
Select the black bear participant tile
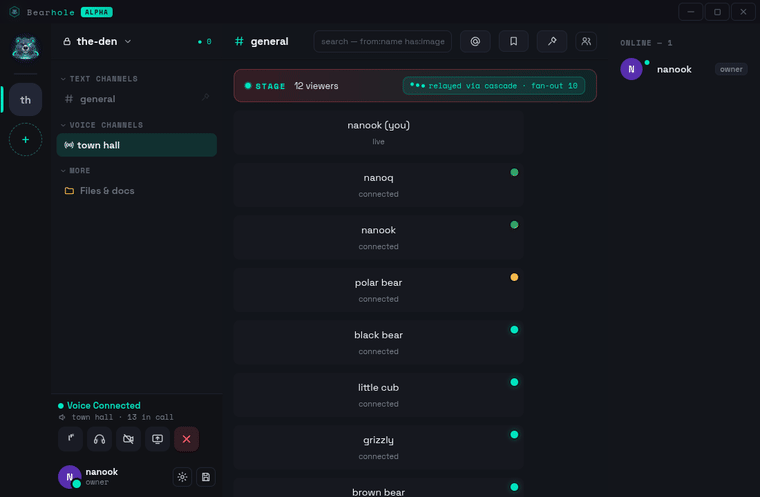pyautogui.click(x=379, y=342)
